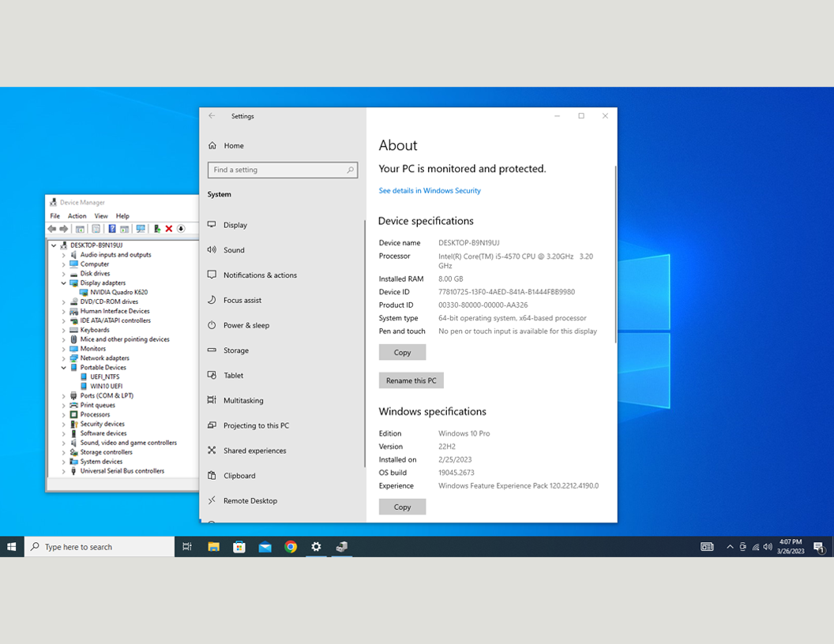Expand the Disk drives node
Image resolution: width=834 pixels, height=644 pixels.
pyautogui.click(x=63, y=274)
